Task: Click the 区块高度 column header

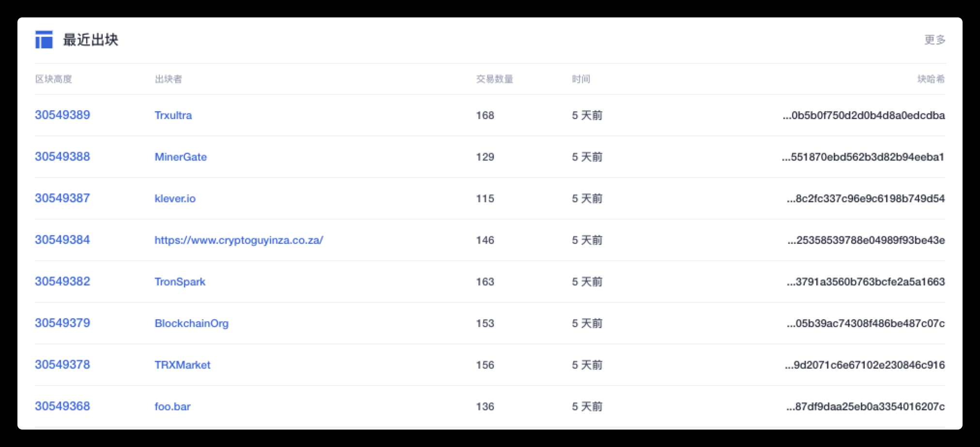Action: pos(54,79)
